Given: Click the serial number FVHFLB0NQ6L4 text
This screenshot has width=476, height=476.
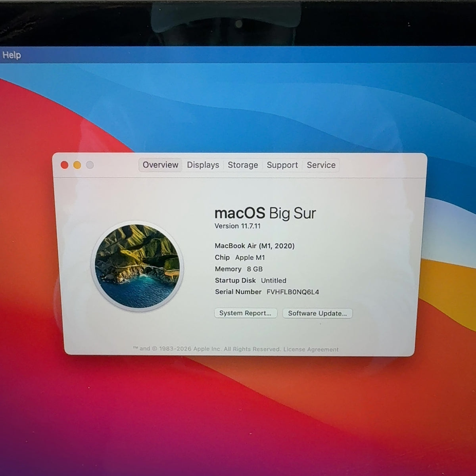Looking at the screenshot, I should [x=293, y=292].
